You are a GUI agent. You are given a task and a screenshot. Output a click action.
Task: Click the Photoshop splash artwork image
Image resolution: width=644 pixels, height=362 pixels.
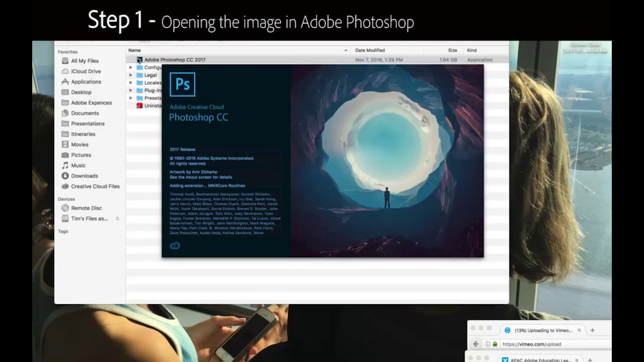point(387,161)
